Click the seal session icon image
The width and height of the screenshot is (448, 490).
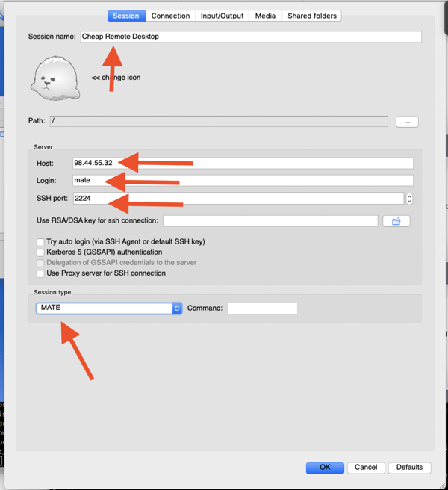(55, 77)
